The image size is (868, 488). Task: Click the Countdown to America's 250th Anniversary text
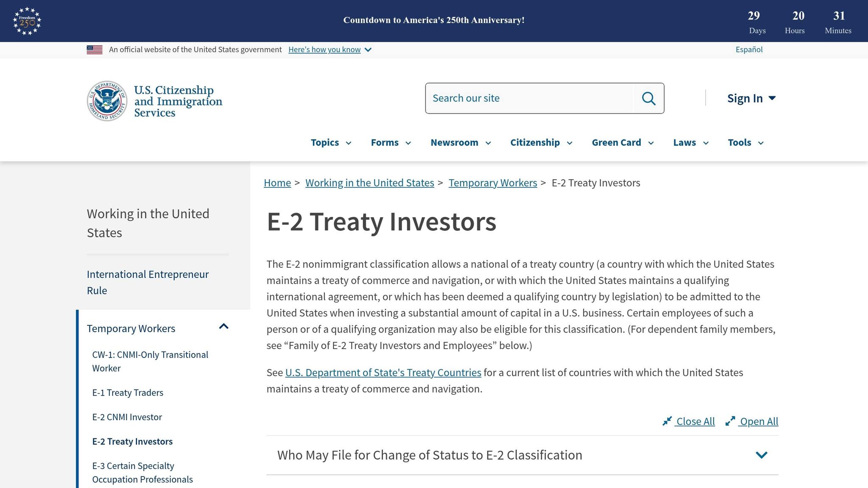[434, 20]
